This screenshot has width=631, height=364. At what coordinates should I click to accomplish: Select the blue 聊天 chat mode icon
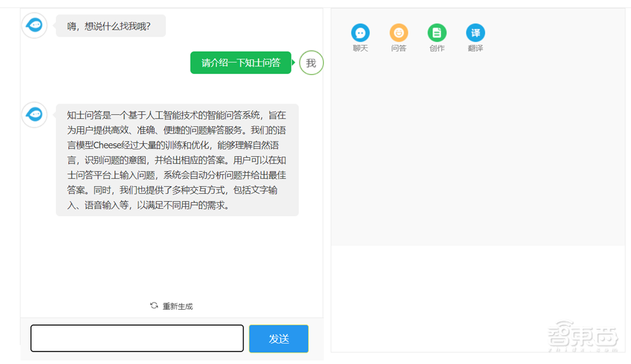pyautogui.click(x=360, y=30)
